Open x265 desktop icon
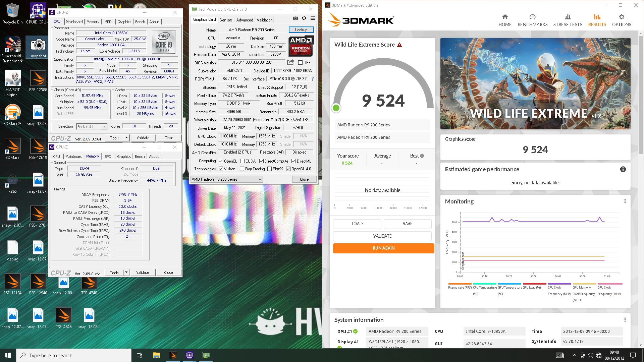The width and height of the screenshot is (644, 362). tap(12, 183)
